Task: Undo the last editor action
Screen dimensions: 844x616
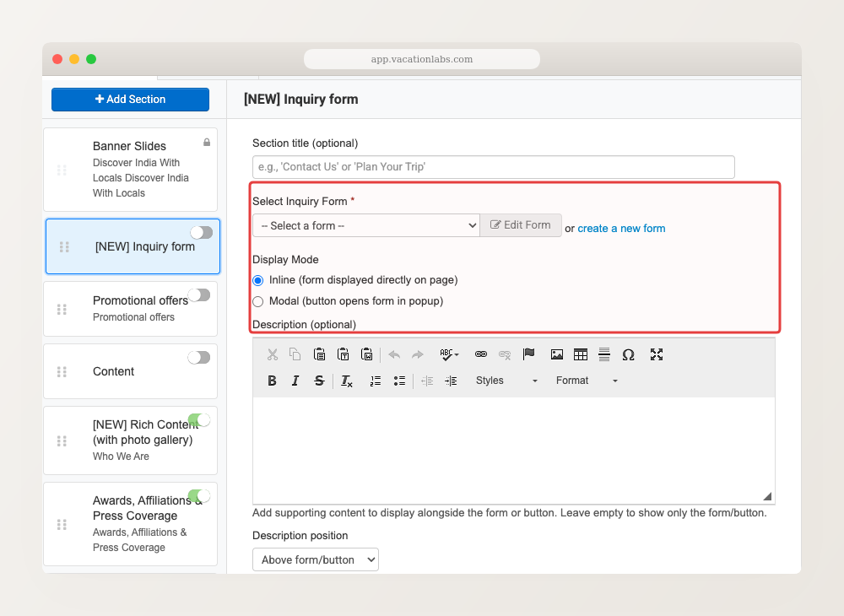Action: tap(394, 354)
